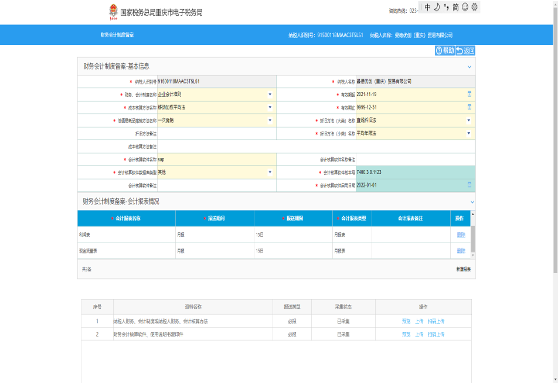This screenshot has height=384, width=558.
Task: Open calendar icon for date 9999-12-31
Action: 469,107
